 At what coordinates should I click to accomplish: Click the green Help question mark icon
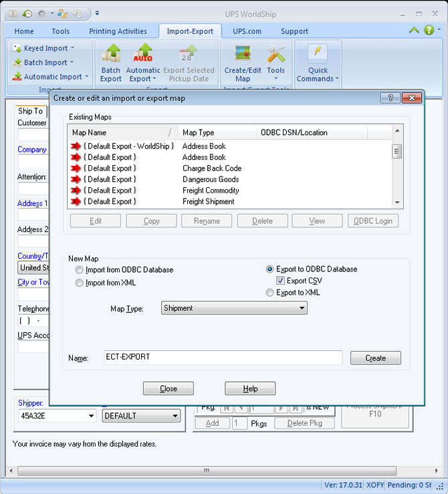coord(429,30)
